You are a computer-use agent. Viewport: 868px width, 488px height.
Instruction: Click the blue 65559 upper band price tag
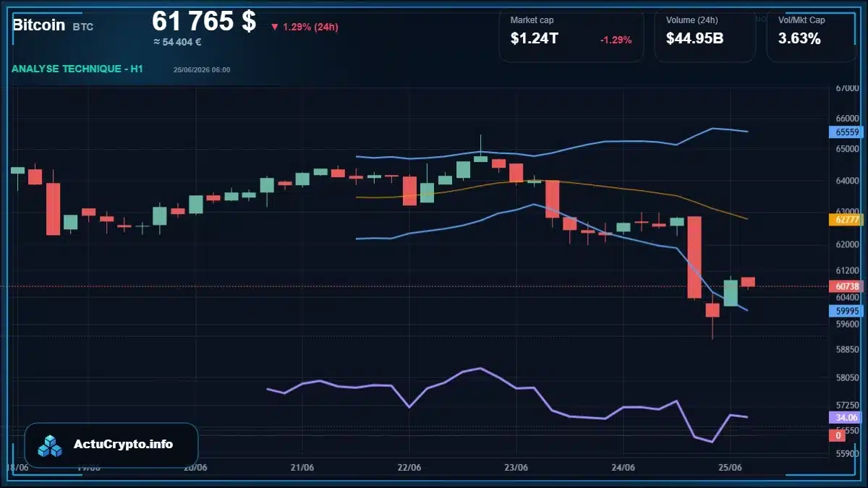click(x=846, y=132)
